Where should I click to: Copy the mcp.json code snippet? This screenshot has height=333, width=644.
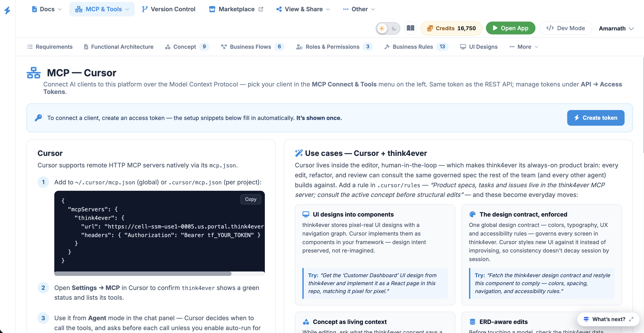pos(250,199)
